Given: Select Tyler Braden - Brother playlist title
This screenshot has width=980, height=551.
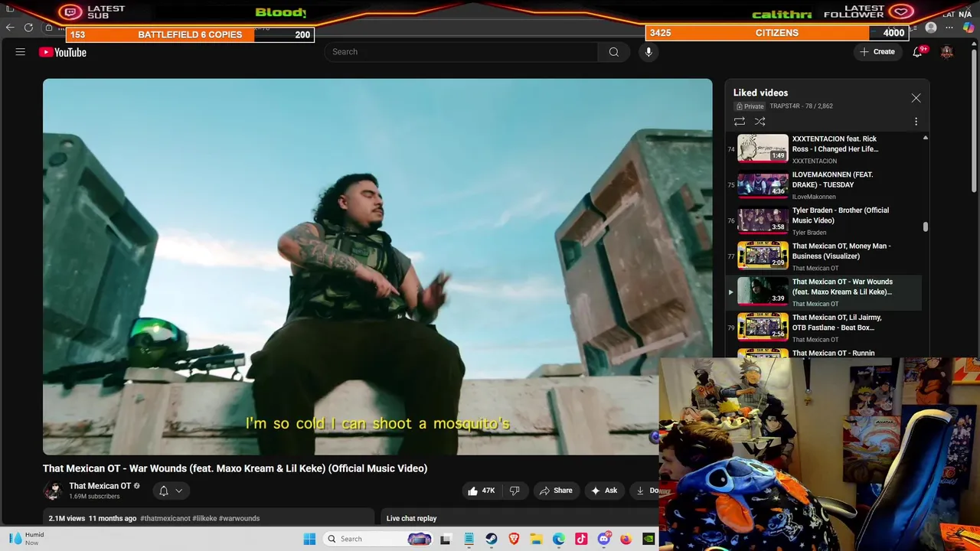Looking at the screenshot, I should point(841,215).
